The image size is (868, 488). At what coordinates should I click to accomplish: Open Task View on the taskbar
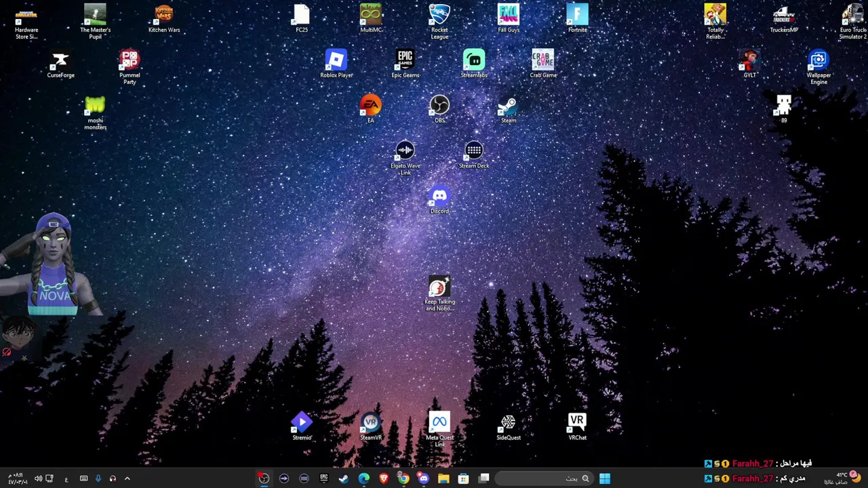[484, 479]
